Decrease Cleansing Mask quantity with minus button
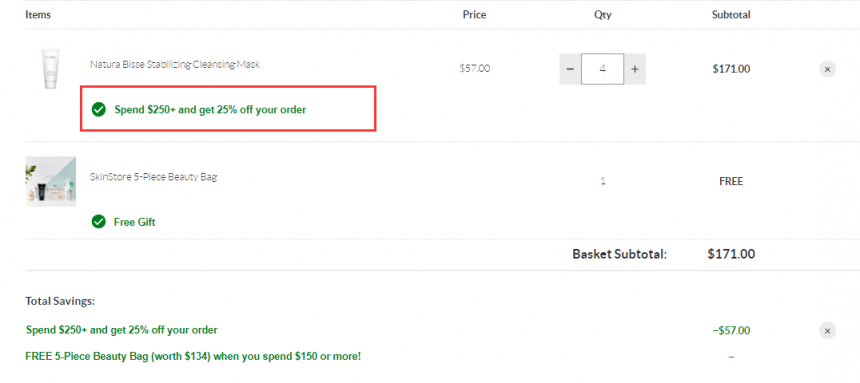The height and width of the screenshot is (383, 860). click(x=570, y=69)
